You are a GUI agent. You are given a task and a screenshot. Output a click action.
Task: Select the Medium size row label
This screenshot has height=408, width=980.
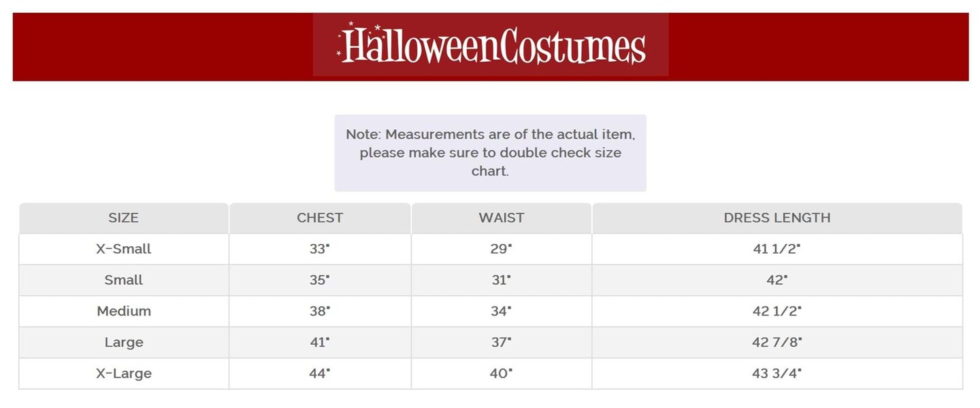(123, 311)
